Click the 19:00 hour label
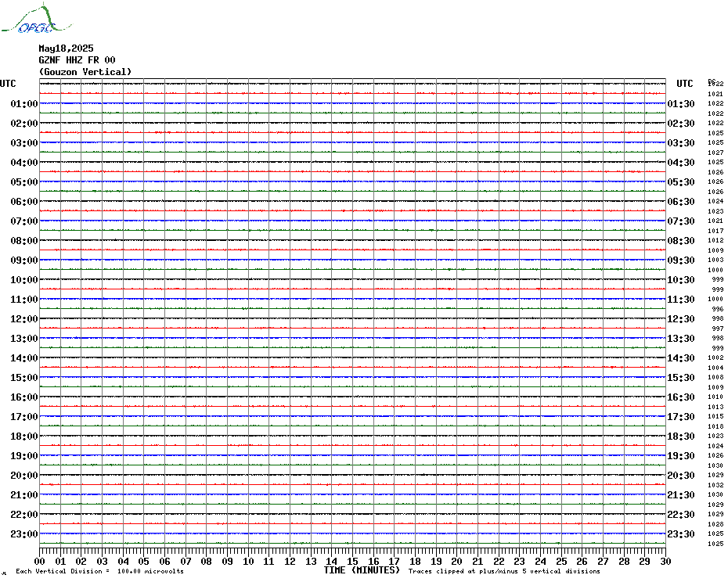This screenshot has width=728, height=582. point(24,456)
